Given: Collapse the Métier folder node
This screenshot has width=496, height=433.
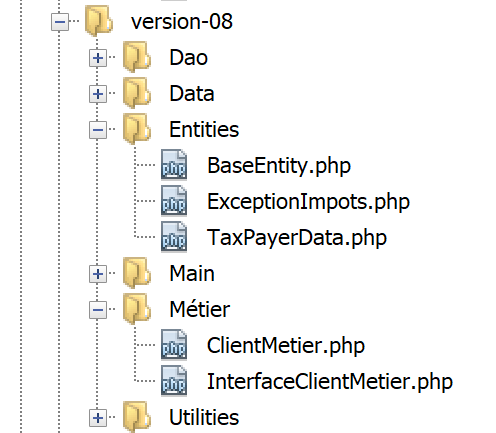Looking at the screenshot, I should [x=98, y=310].
